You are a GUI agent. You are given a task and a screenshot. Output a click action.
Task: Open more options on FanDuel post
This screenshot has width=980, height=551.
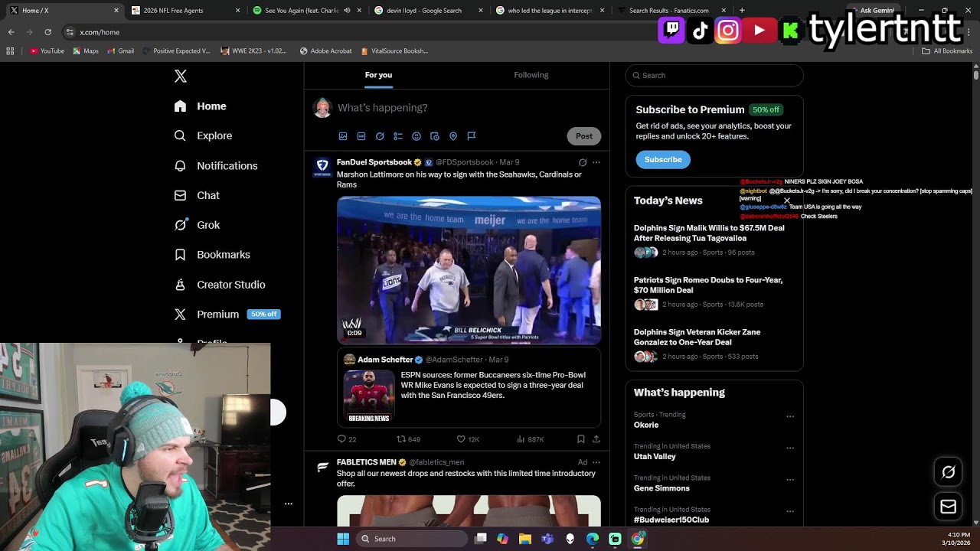pos(596,162)
